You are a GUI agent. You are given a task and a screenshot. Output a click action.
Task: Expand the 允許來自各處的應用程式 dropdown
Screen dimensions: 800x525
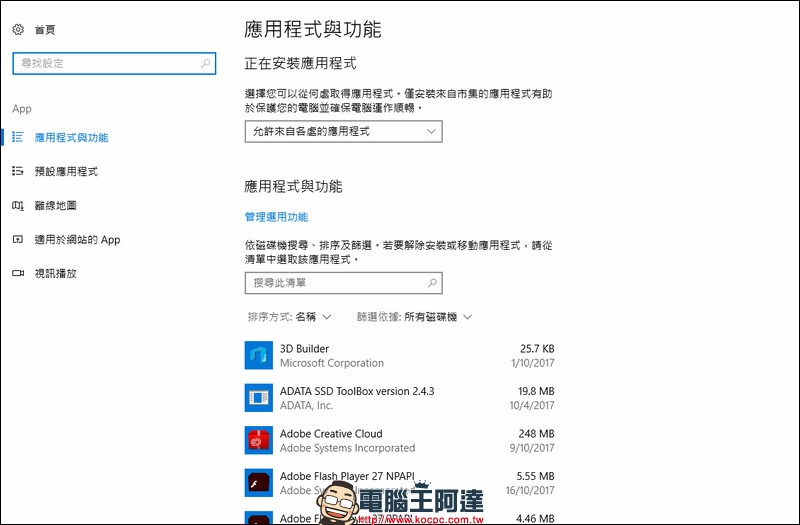click(x=343, y=132)
